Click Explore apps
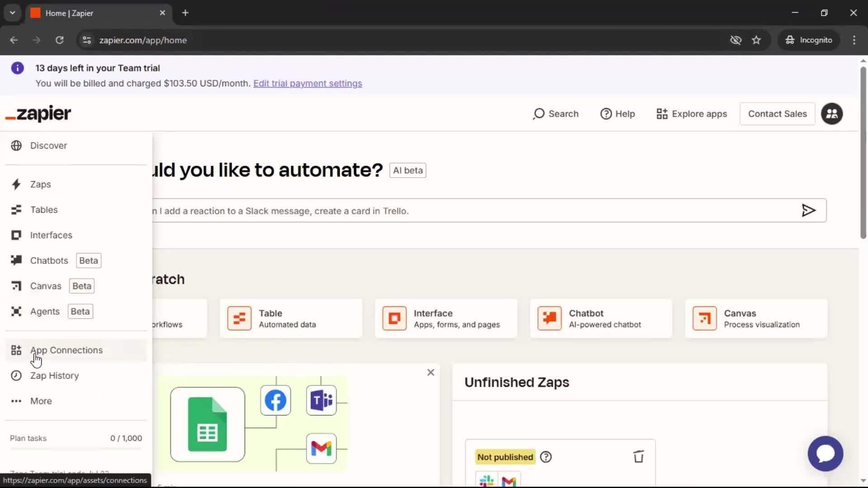The image size is (868, 488). [692, 114]
